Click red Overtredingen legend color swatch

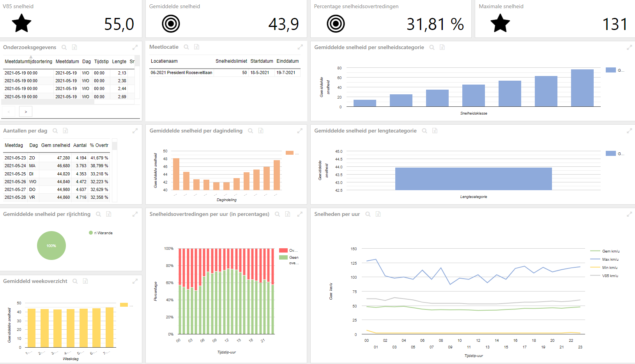[x=283, y=250]
